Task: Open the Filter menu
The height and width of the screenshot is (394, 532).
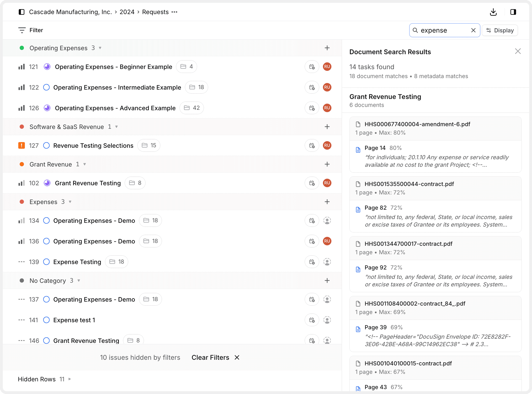Action: [31, 30]
